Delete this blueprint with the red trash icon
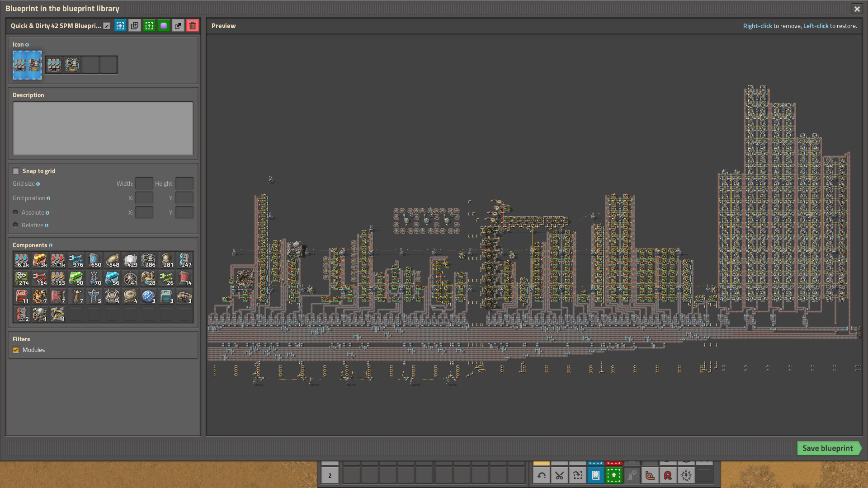This screenshot has width=868, height=488. 193,26
